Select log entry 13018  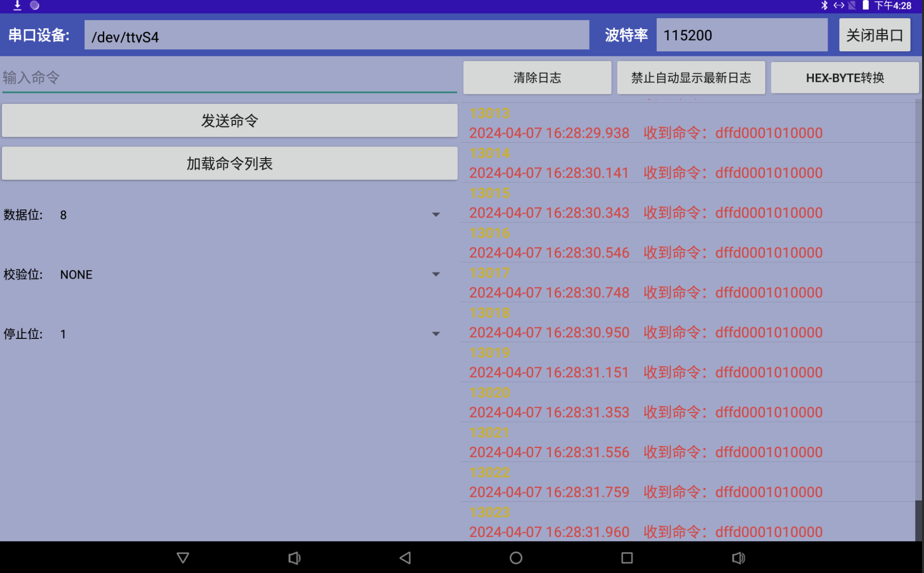pos(490,313)
